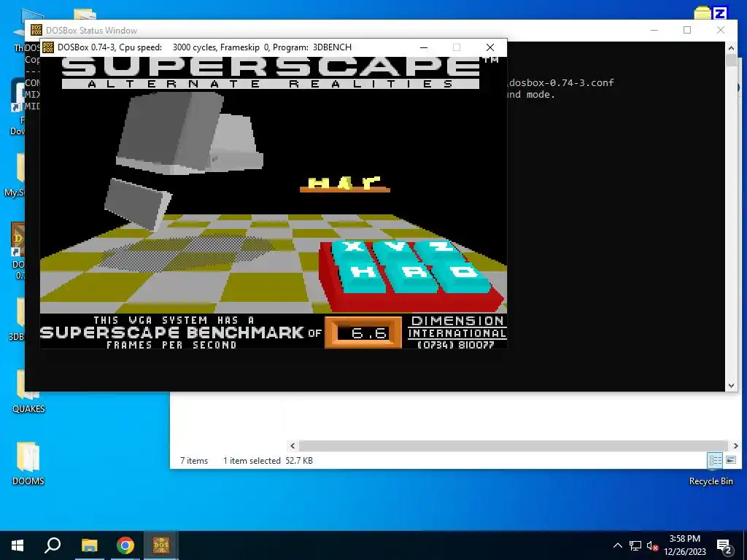The image size is (747, 560).
Task: Click the DOSBox Status Window title icon
Action: tap(36, 30)
